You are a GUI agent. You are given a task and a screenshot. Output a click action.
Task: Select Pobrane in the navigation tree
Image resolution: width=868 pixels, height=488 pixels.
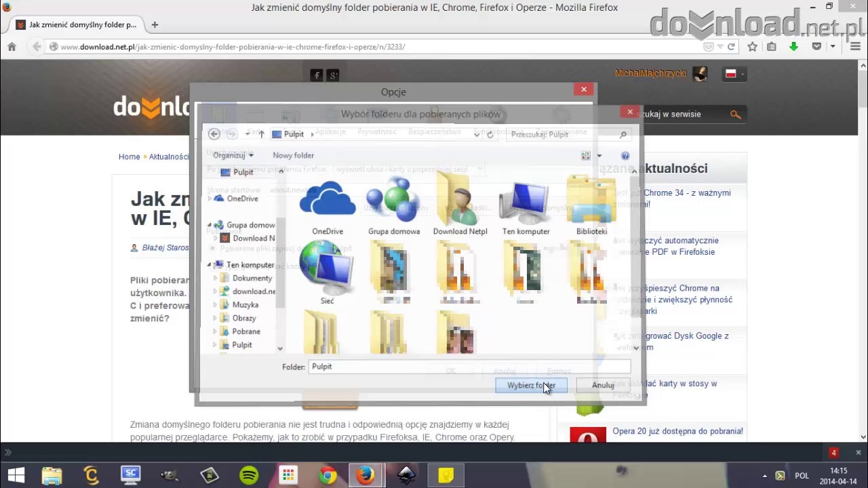point(246,331)
